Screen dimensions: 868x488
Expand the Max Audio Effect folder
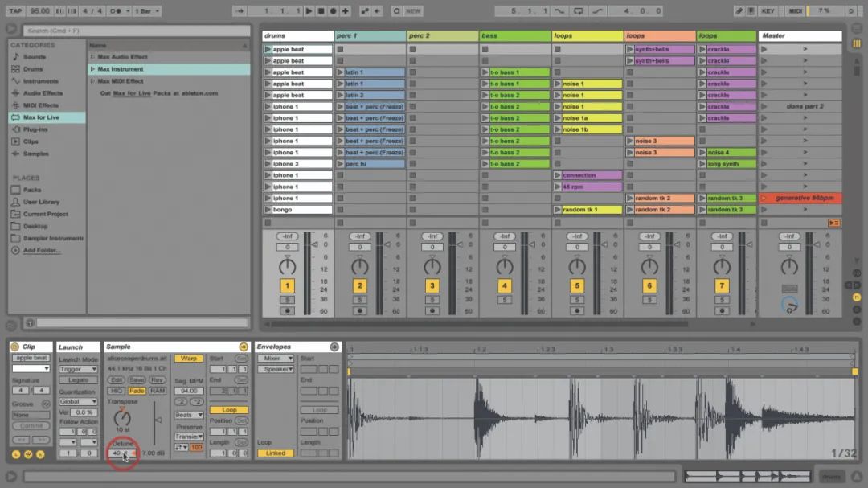[93, 57]
